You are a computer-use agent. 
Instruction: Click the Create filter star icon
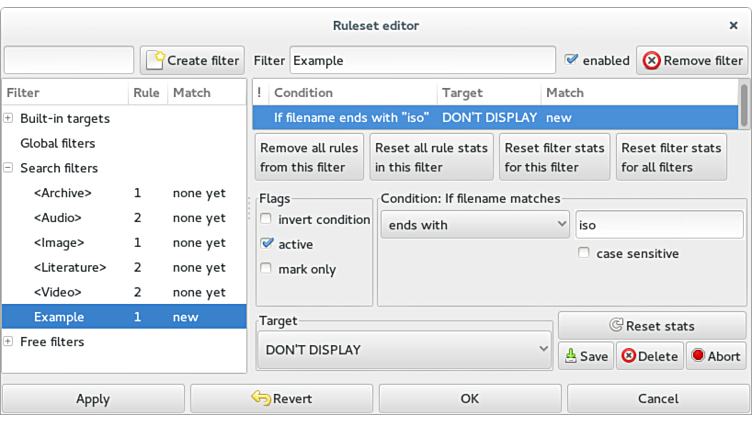[155, 60]
